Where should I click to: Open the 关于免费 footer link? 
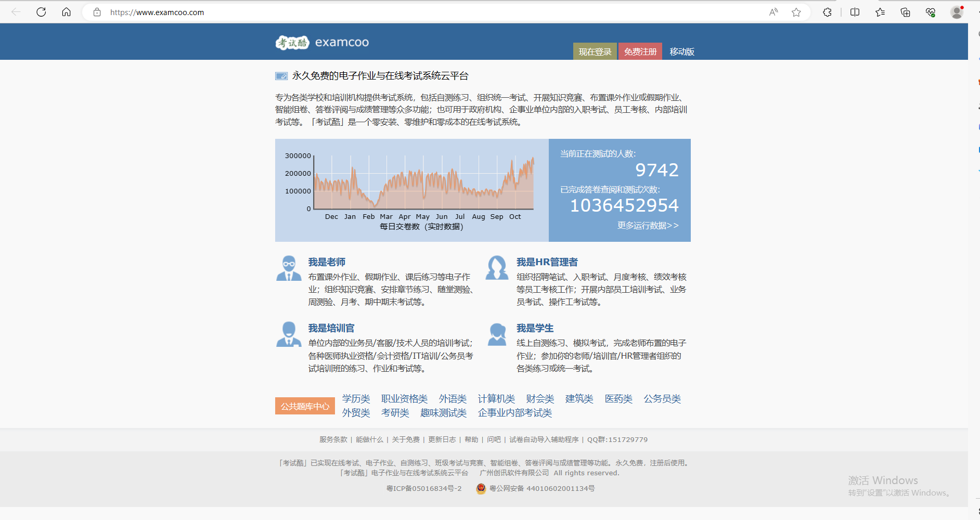click(406, 439)
